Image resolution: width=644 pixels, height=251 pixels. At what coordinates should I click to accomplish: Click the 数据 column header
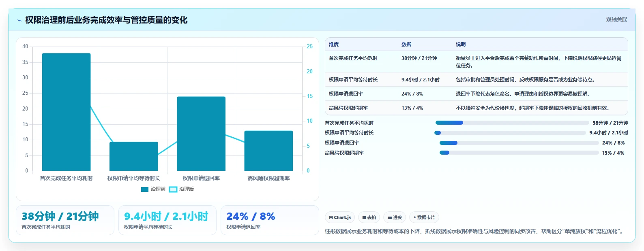pos(406,45)
